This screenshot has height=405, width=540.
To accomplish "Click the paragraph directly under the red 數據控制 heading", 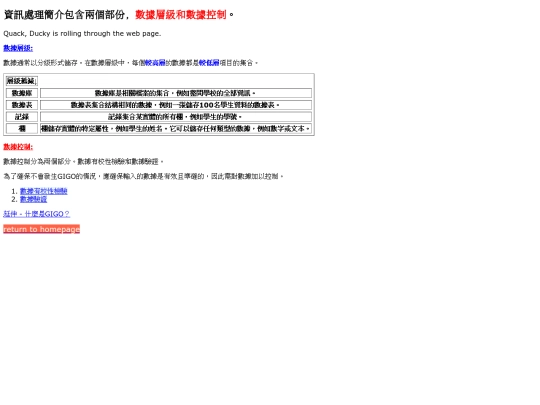I will tap(83, 162).
